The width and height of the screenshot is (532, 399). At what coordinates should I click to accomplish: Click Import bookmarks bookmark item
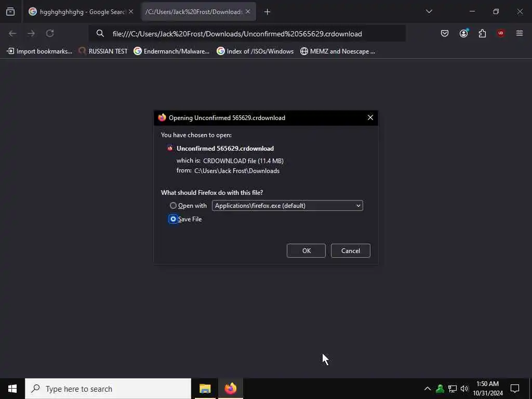(39, 51)
